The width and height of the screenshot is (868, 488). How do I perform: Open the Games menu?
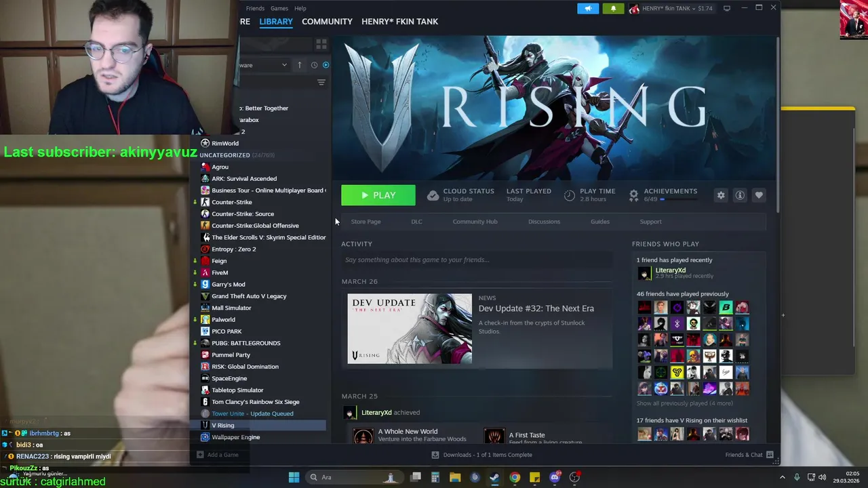(279, 8)
